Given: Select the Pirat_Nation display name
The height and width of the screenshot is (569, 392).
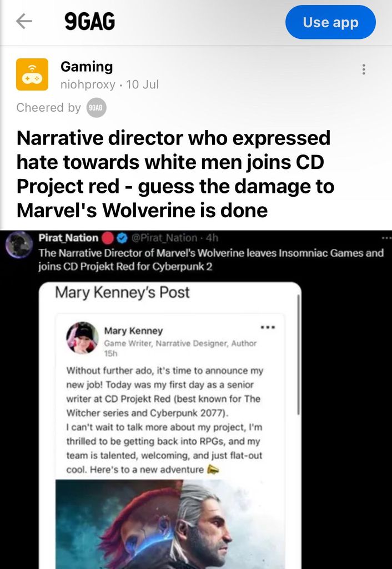Looking at the screenshot, I should click(x=68, y=238).
